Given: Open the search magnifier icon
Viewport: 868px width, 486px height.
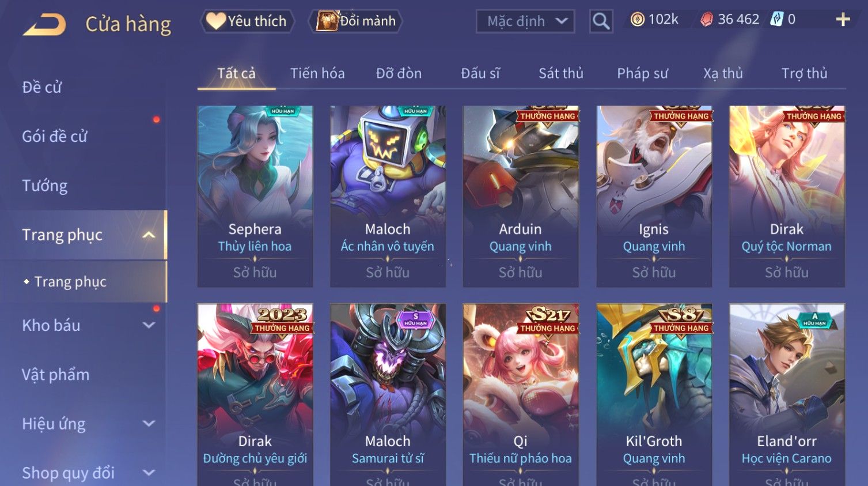Looking at the screenshot, I should coord(601,21).
